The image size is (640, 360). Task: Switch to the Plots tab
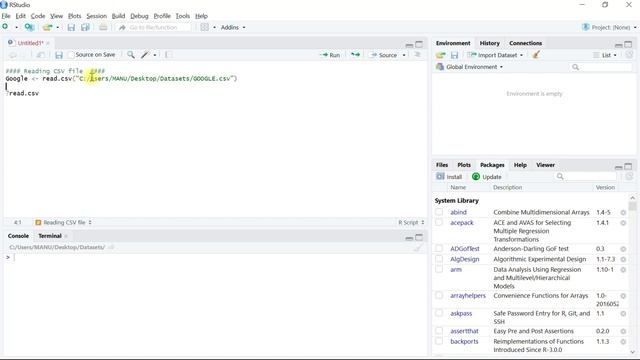click(464, 165)
